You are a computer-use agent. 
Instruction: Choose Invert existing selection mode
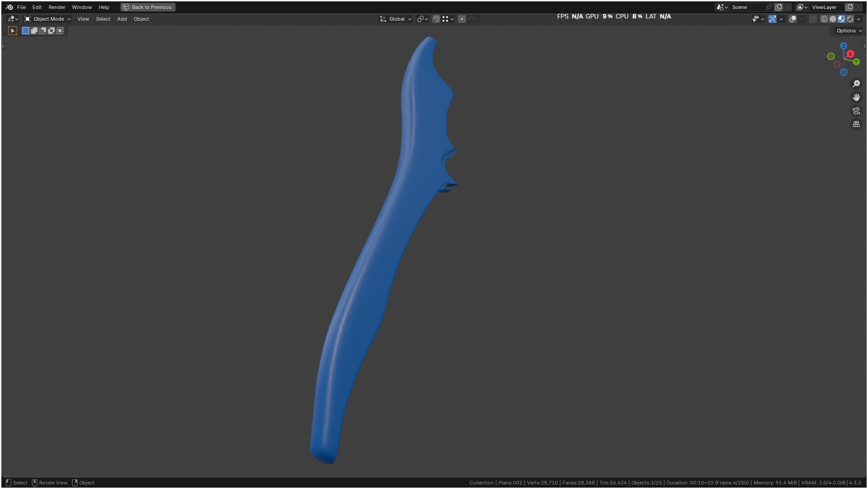click(51, 31)
